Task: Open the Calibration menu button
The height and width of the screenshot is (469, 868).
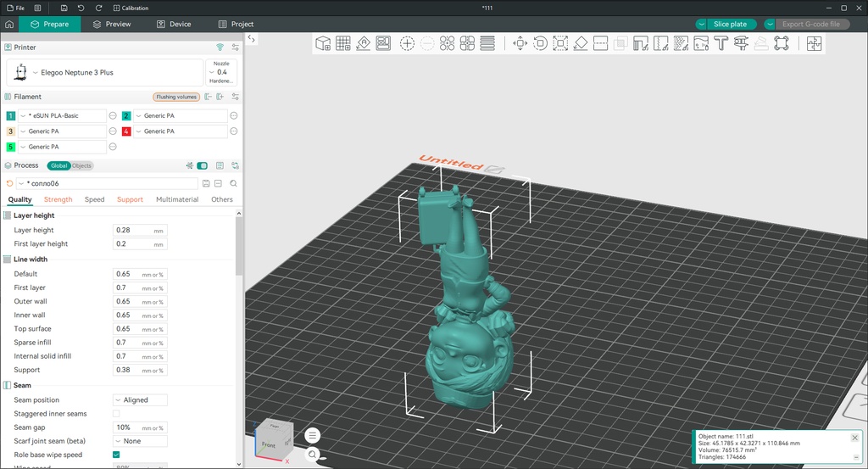Action: [x=131, y=8]
